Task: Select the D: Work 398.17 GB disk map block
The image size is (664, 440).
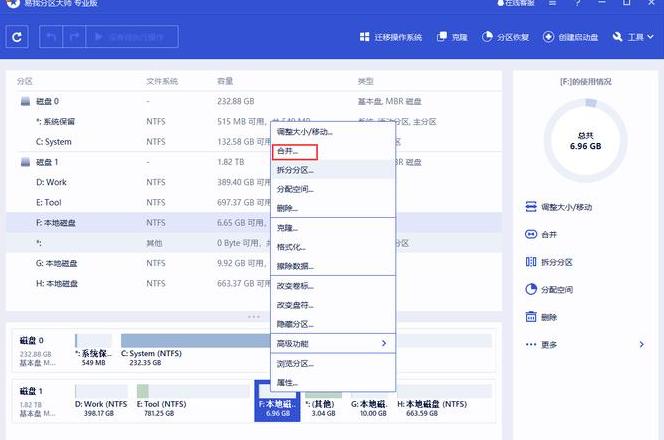Action: pyautogui.click(x=101, y=401)
